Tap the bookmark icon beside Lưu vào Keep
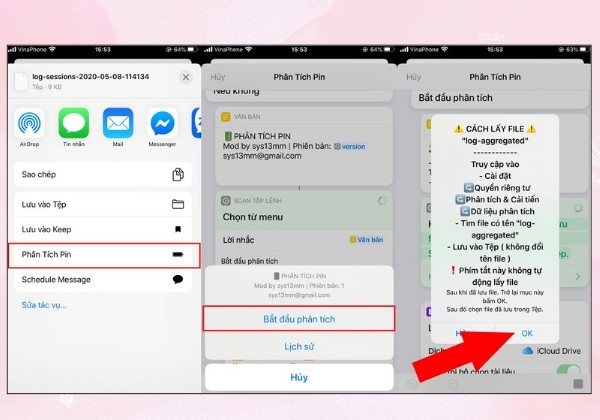 (178, 229)
